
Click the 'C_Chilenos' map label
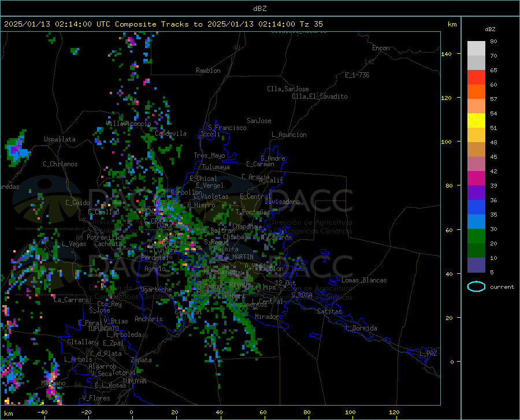(x=60, y=164)
